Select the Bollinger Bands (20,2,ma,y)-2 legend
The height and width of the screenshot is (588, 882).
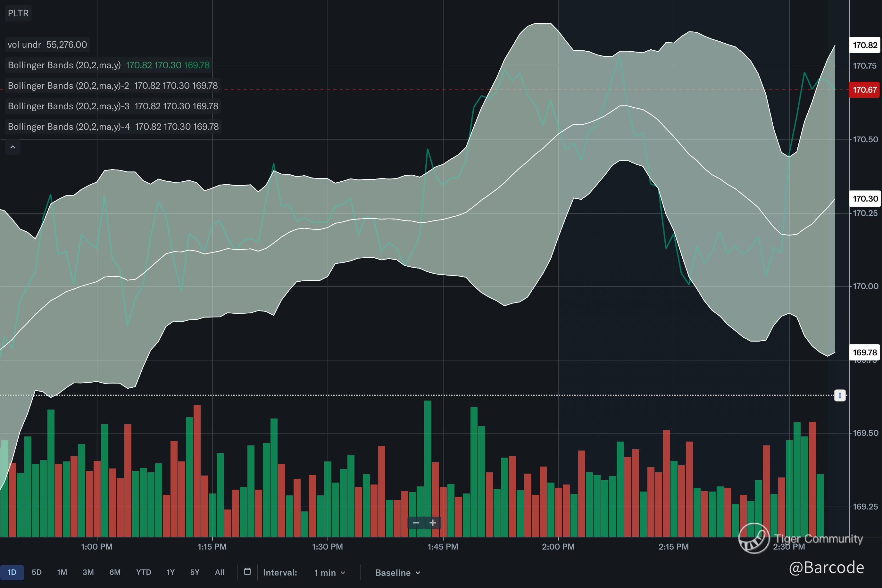68,86
